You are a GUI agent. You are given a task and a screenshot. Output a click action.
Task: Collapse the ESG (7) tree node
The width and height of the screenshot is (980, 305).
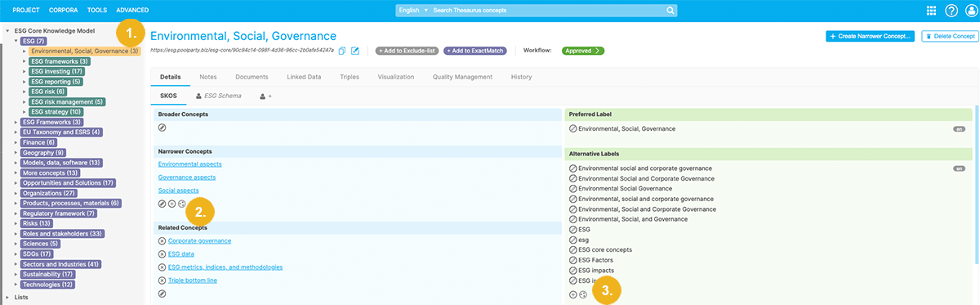coord(16,41)
